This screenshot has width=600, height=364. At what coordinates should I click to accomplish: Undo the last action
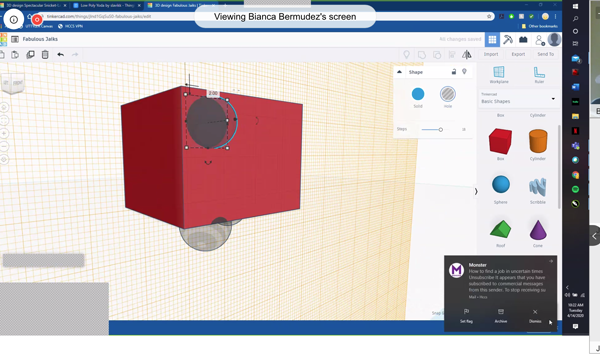click(60, 54)
